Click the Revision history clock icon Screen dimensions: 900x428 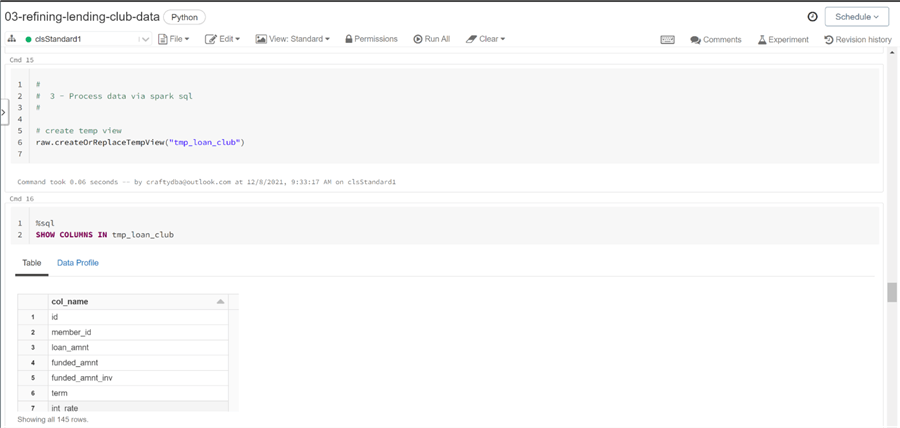[x=828, y=40]
